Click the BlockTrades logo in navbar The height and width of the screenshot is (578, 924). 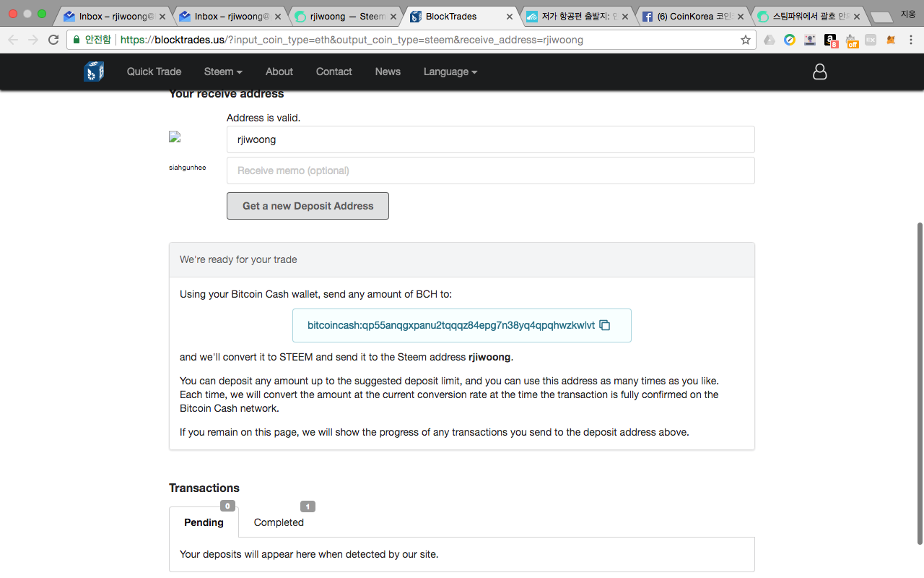[94, 72]
